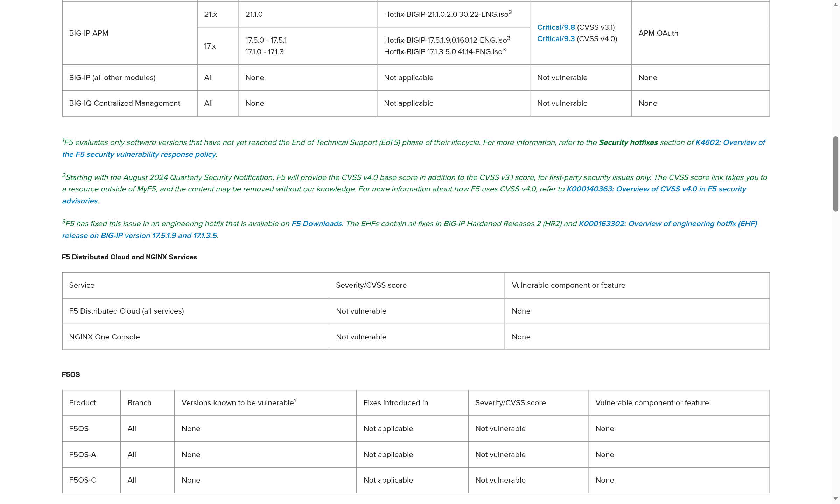Screen dimensions: 840x504
Task: Click the F5OS-C product cell
Action: 92,480
